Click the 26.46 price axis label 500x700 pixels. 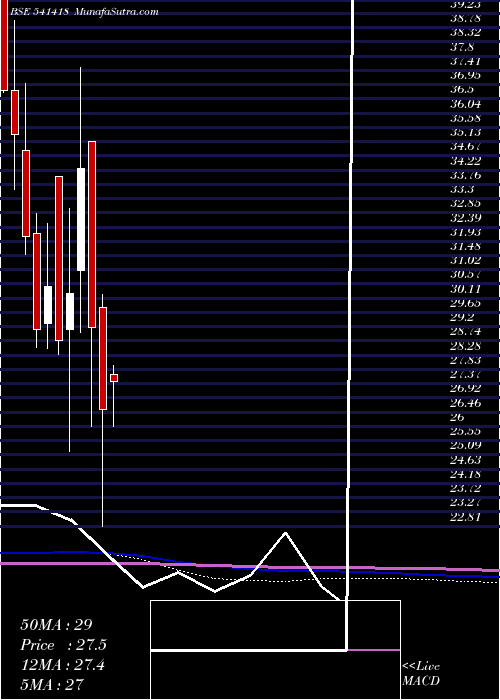click(x=466, y=403)
